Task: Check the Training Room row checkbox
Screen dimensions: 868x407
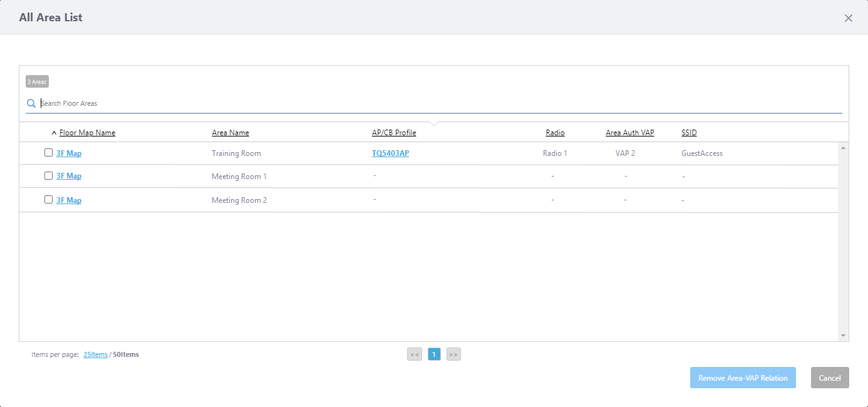Action: tap(48, 153)
